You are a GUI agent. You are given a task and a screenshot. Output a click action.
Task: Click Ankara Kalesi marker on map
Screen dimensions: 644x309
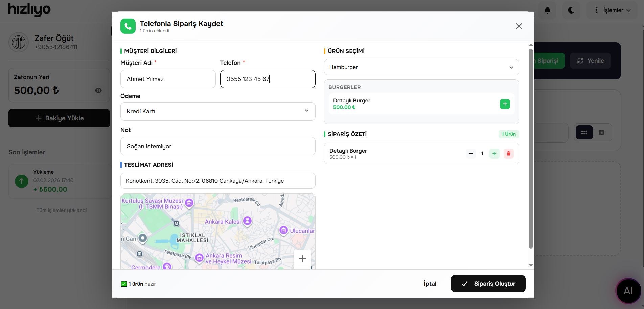coord(248,221)
